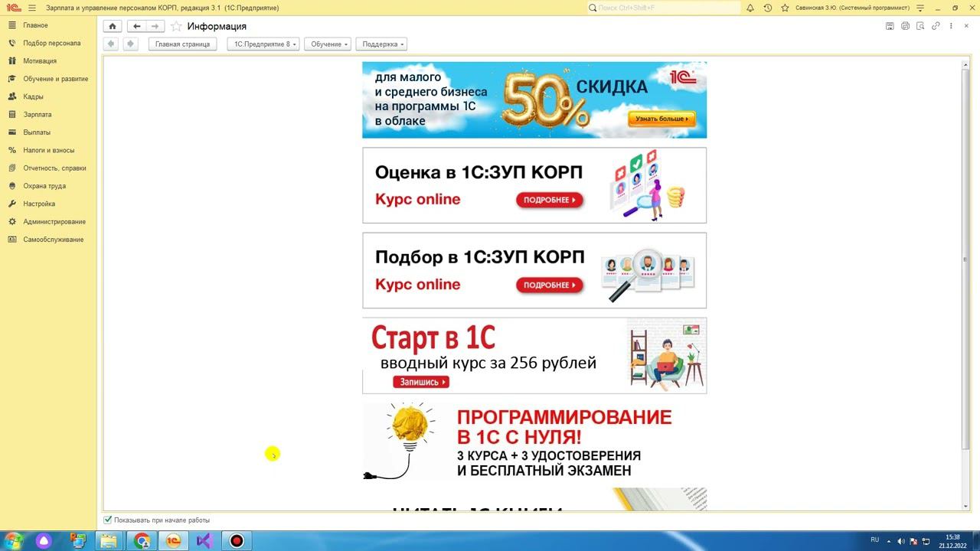980x551 pixels.
Task: Open the hamburger service menu in title bar
Action: [32, 8]
